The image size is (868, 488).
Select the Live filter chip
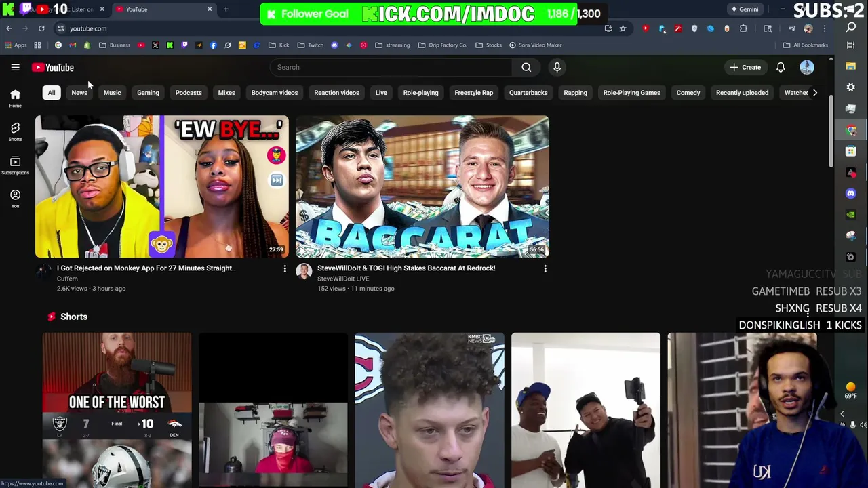click(381, 93)
